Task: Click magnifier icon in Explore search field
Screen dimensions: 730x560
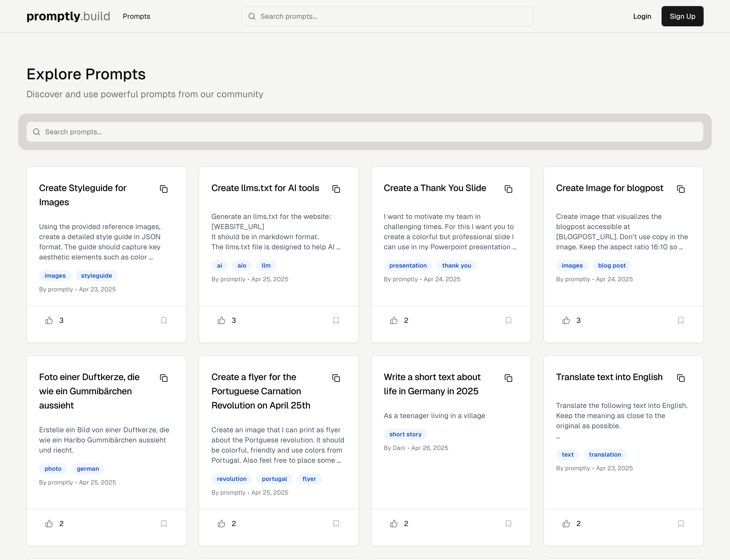Action: click(36, 132)
